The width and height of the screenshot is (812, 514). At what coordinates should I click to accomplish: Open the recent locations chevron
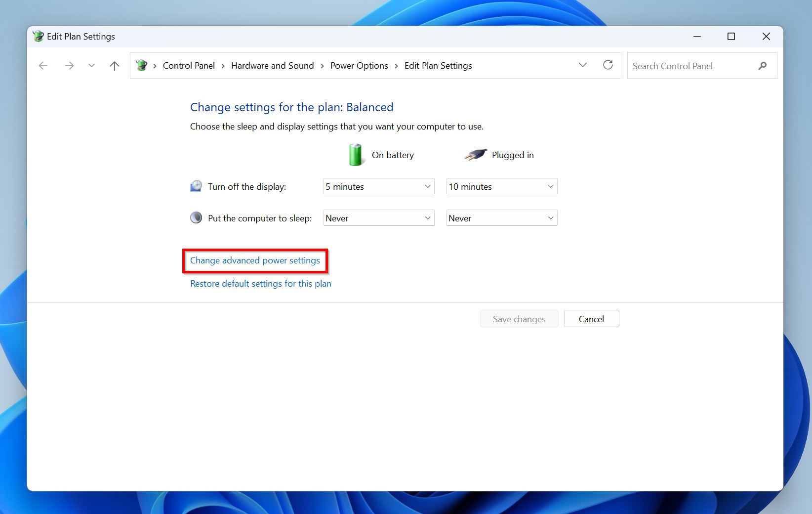91,66
